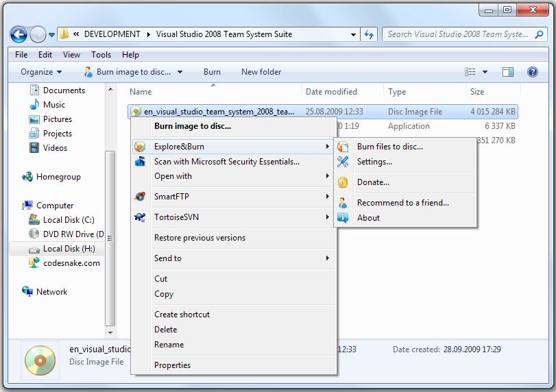Select Burn files to disc... in submenu
The width and height of the screenshot is (556, 392).
[405, 147]
